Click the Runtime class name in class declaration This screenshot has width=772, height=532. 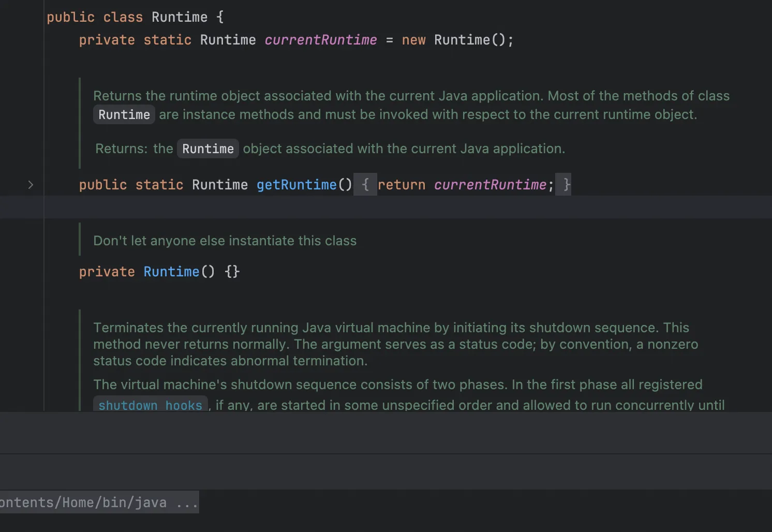[179, 17]
